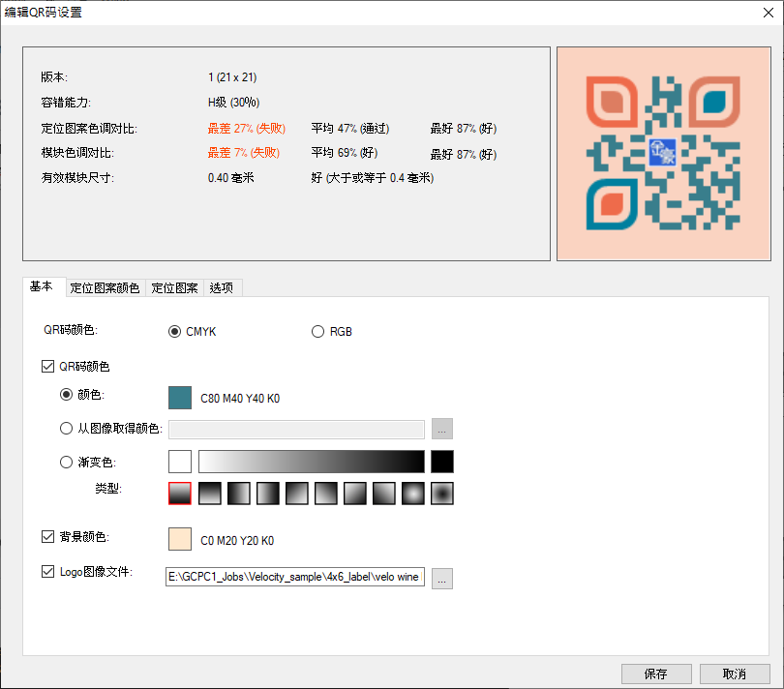Select the dark-top to light-bottom gradient type
This screenshot has height=689, width=784.
[x=210, y=494]
